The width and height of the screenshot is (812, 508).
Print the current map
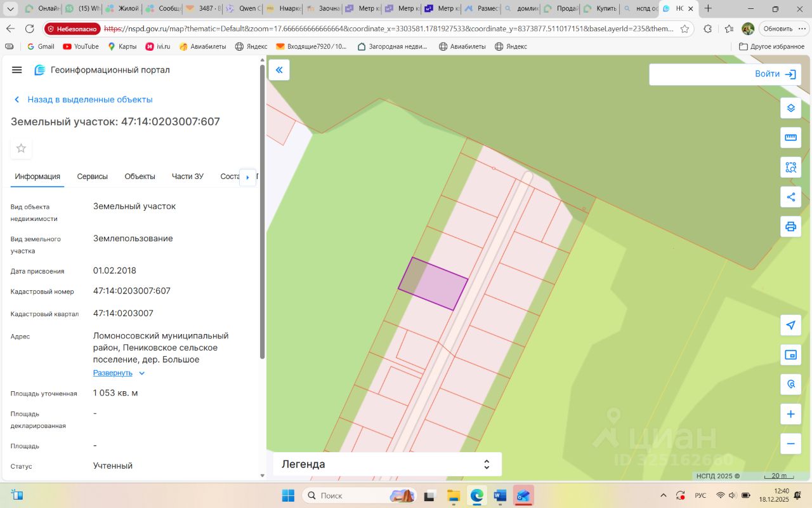(790, 226)
